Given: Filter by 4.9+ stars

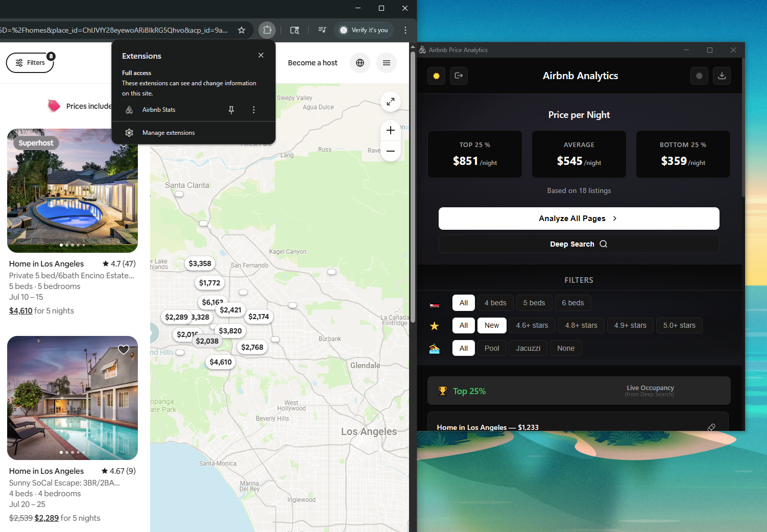Looking at the screenshot, I should click(x=630, y=325).
